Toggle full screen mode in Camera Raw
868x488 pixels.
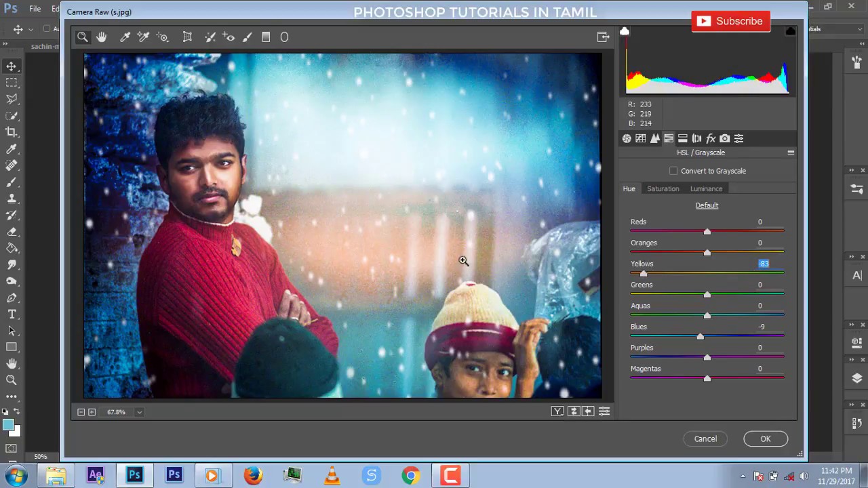click(603, 37)
